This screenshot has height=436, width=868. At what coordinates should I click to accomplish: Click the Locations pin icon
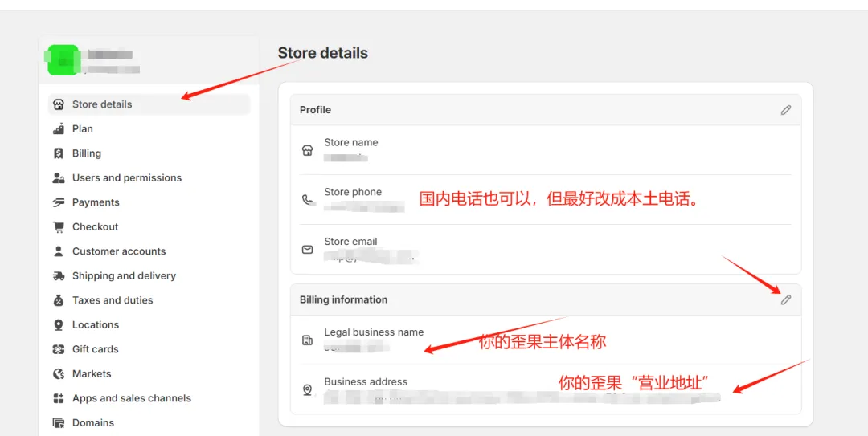[59, 325]
